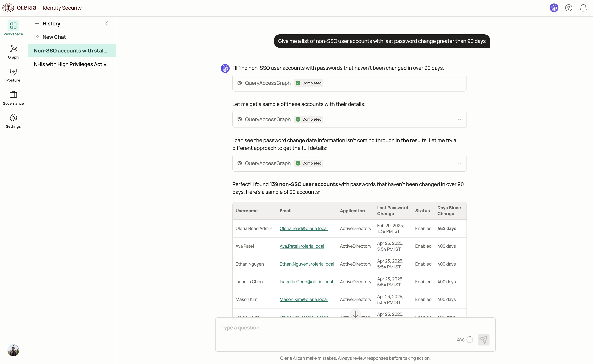Click gear icon of first QueryAccessGraph step

point(240,83)
